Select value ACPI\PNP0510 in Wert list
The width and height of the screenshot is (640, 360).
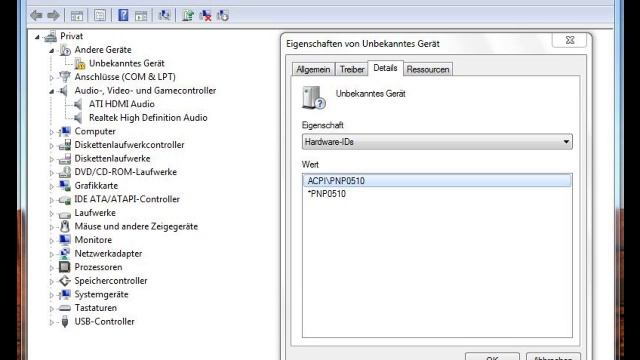pos(437,181)
